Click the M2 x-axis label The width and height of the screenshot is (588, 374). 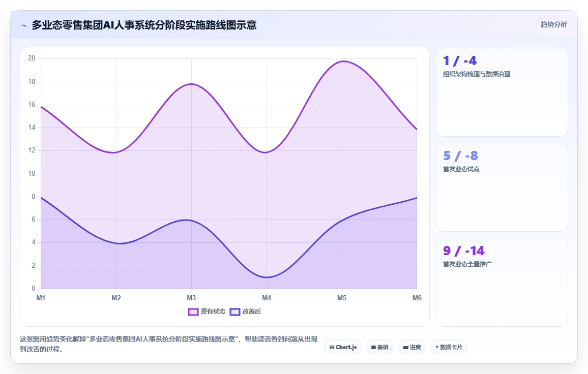point(116,298)
